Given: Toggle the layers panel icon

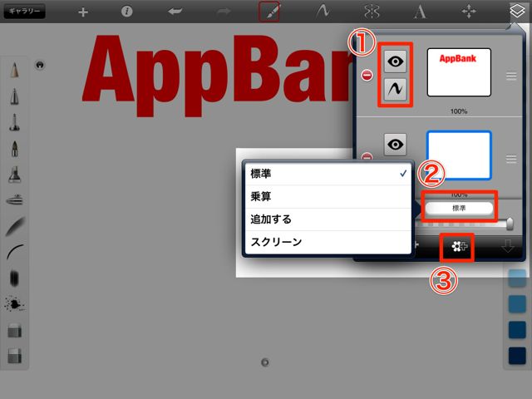Looking at the screenshot, I should 517,11.
